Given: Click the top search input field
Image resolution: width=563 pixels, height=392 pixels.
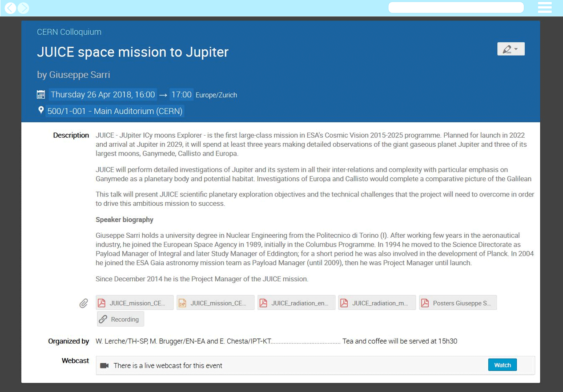Looking at the screenshot, I should point(456,8).
